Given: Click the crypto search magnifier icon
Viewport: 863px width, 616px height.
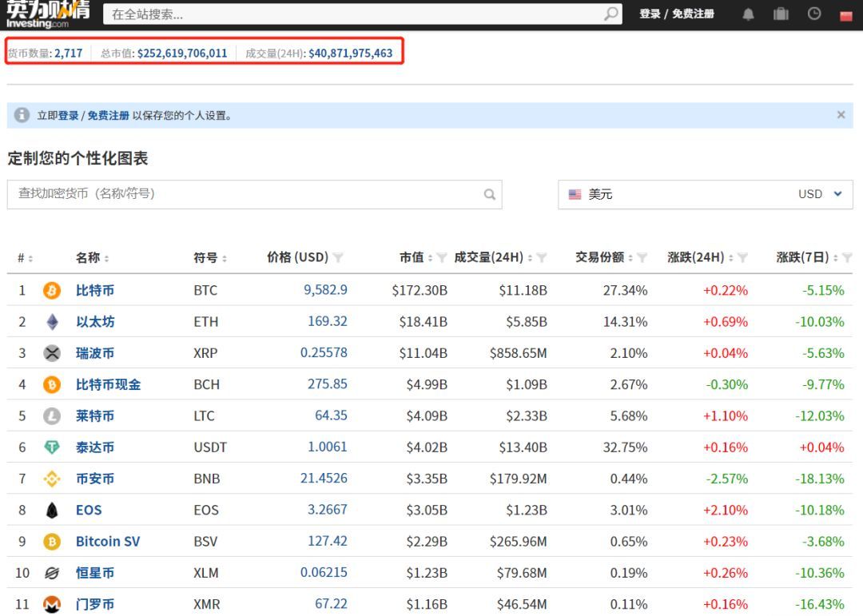Looking at the screenshot, I should pos(489,194).
